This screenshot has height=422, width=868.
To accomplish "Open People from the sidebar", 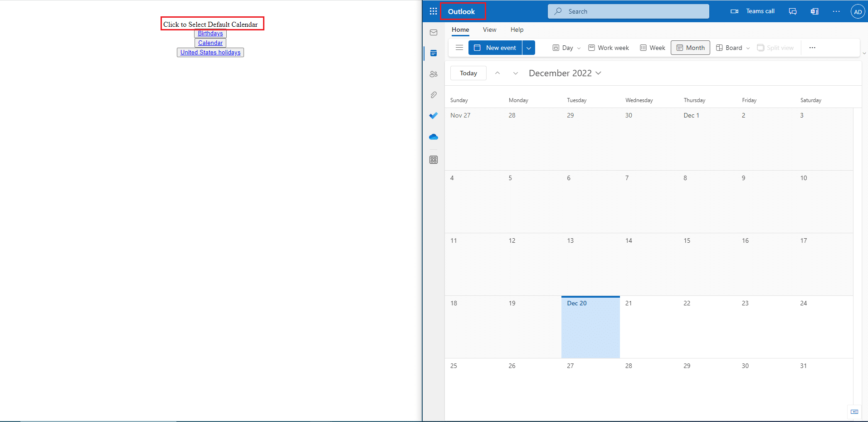I will pyautogui.click(x=434, y=74).
